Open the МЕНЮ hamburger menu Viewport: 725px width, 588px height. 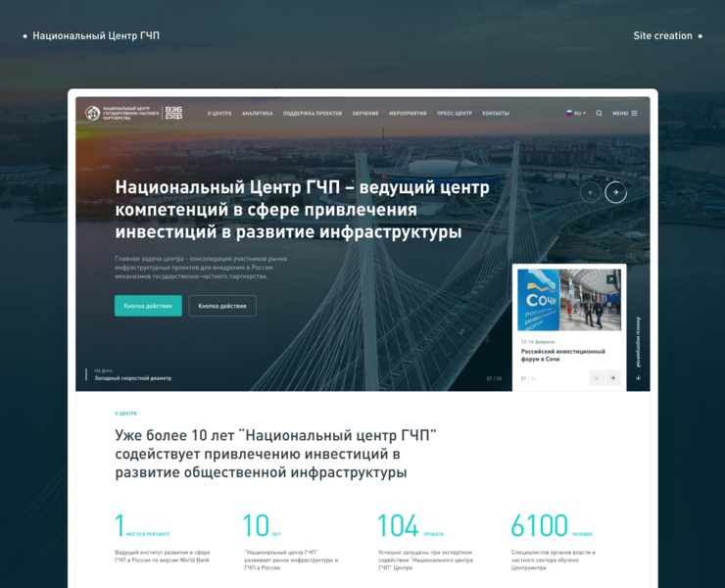[x=625, y=114]
